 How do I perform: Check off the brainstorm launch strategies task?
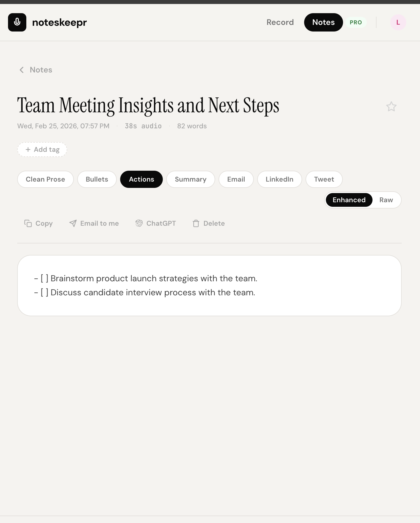(x=44, y=278)
